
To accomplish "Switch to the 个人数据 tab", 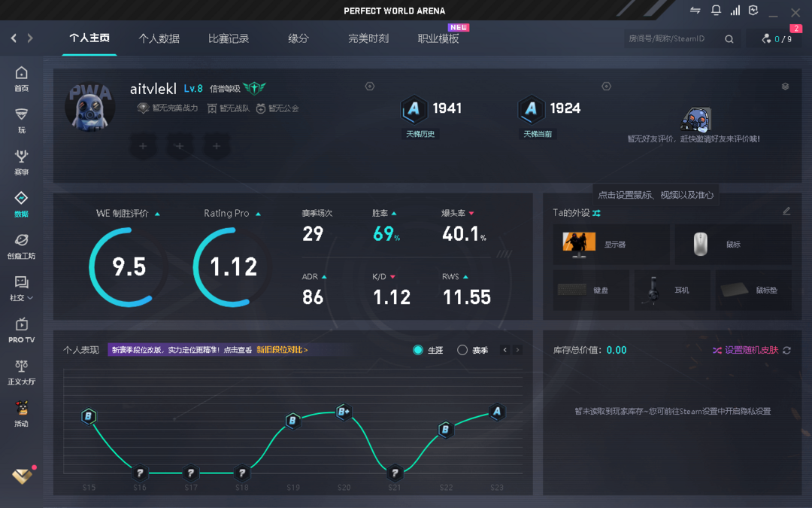I will (159, 38).
